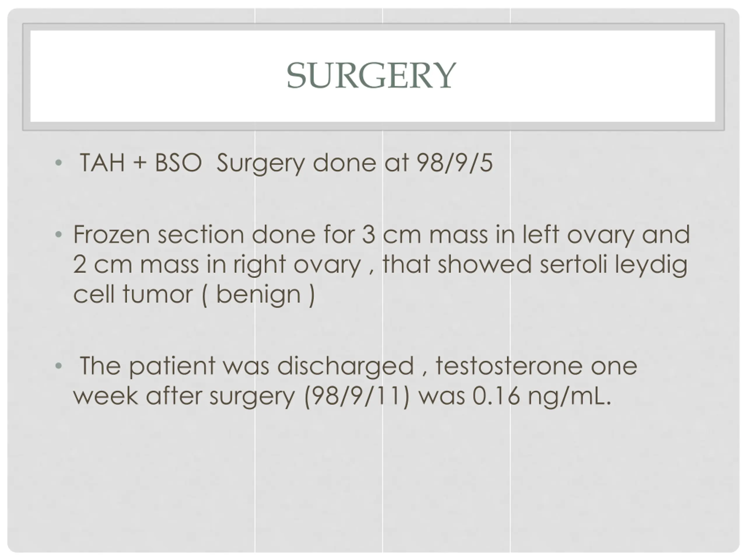This screenshot has width=747, height=560.
Task: Click the words left ovary
Action: tap(577, 234)
